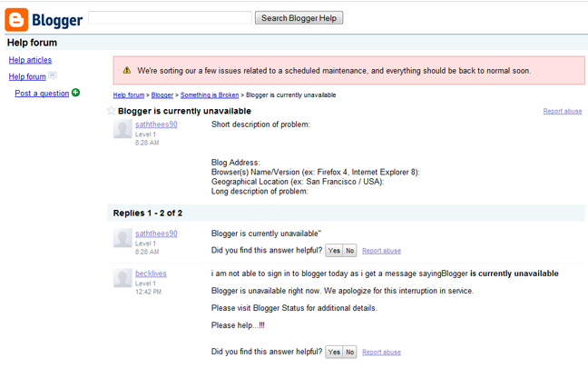
Task: Click the warning triangle icon in the alert banner
Action: tap(128, 71)
